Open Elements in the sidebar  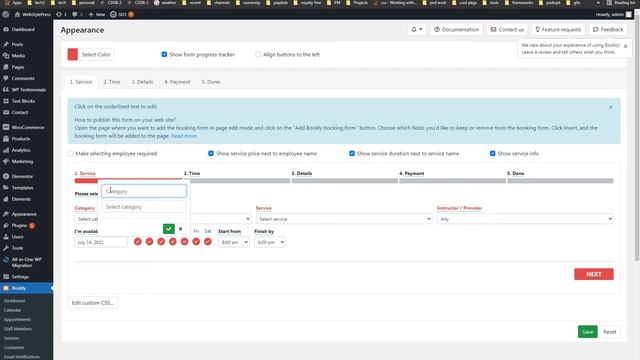coord(21,199)
